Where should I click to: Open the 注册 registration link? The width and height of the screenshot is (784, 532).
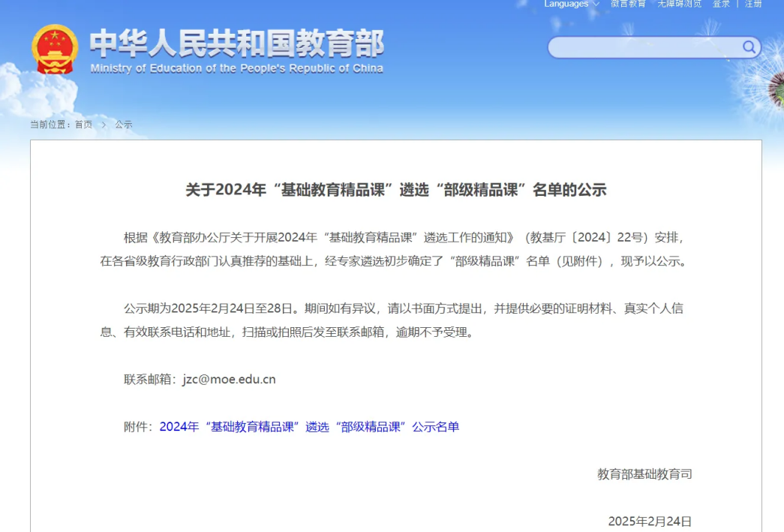(x=753, y=4)
